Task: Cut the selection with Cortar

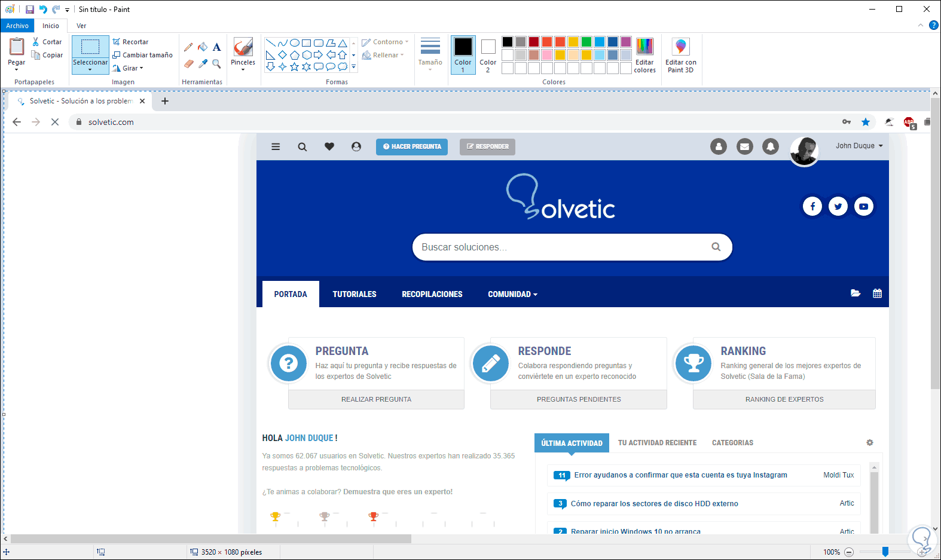Action: [47, 42]
